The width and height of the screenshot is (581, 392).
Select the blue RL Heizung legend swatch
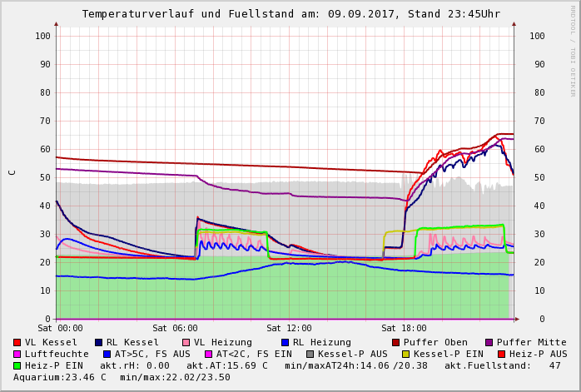pyautogui.click(x=285, y=342)
